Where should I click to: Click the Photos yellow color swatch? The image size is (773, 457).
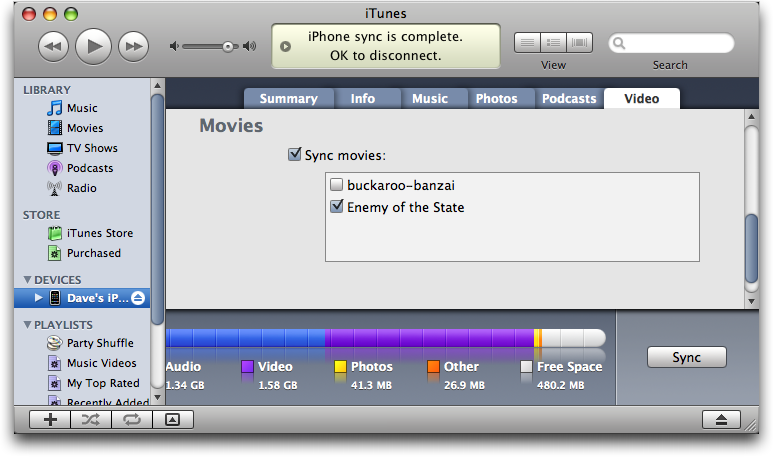340,366
